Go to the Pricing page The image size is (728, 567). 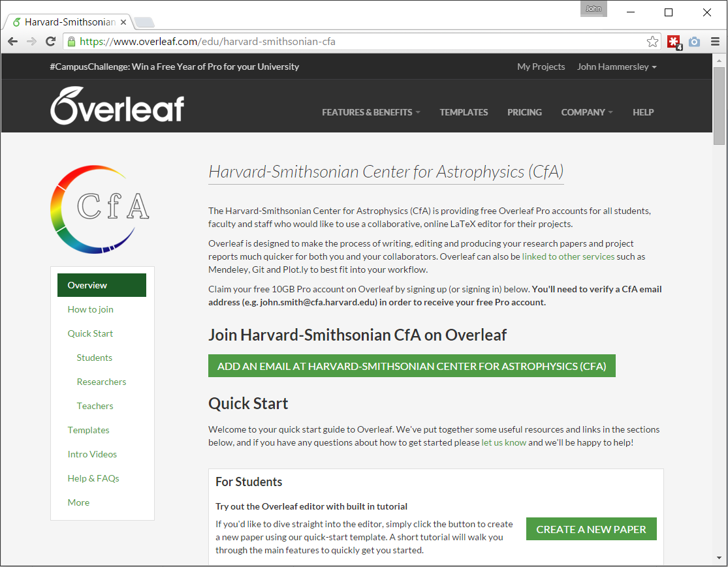click(x=524, y=112)
